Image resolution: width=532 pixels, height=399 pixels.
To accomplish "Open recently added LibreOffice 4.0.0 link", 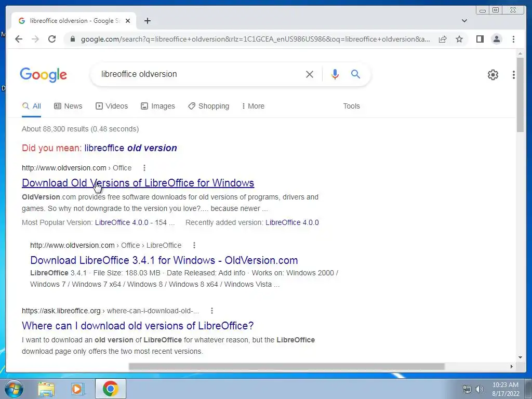I will point(292,222).
